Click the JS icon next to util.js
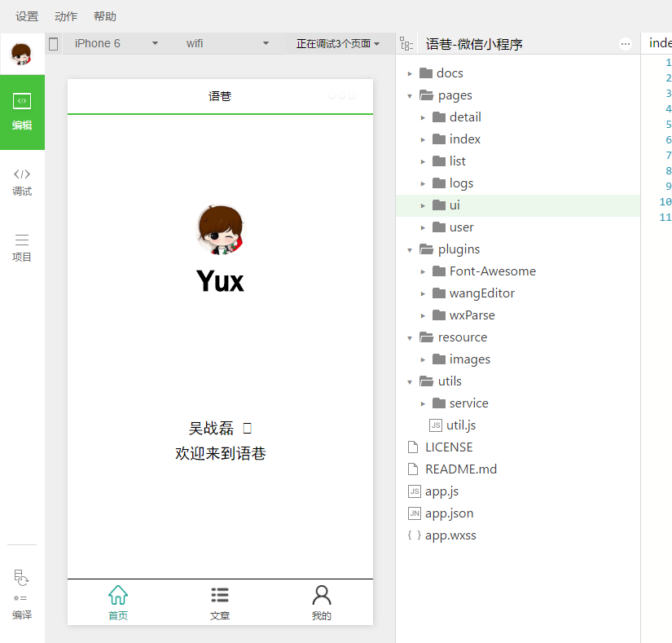 tap(436, 425)
